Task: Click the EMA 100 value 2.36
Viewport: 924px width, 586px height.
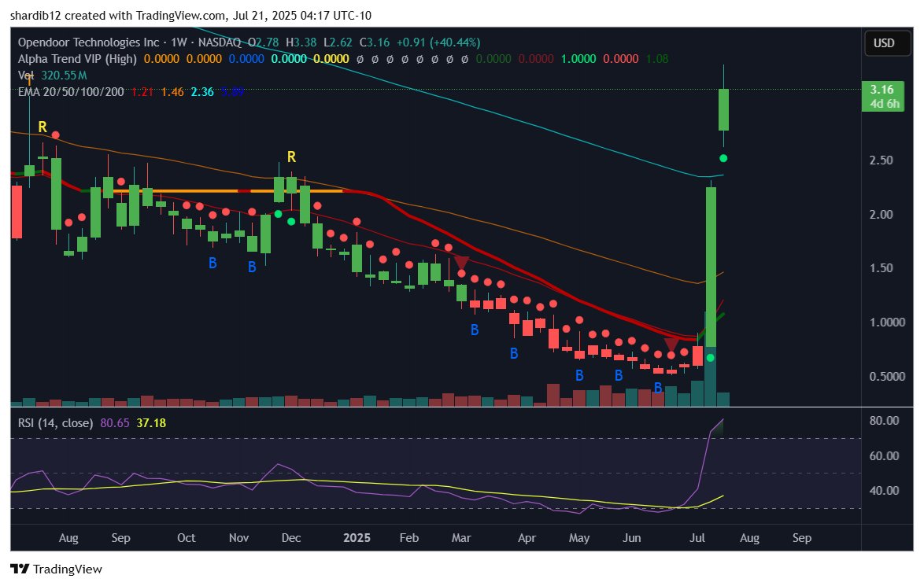Action: pyautogui.click(x=202, y=92)
